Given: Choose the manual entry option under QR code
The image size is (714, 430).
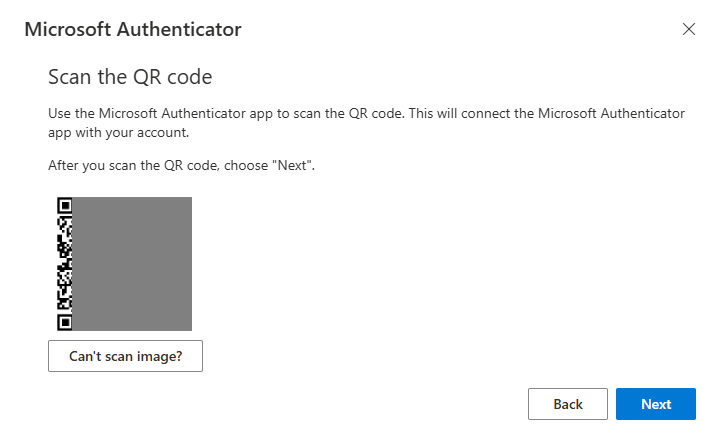Looking at the screenshot, I should coord(125,355).
